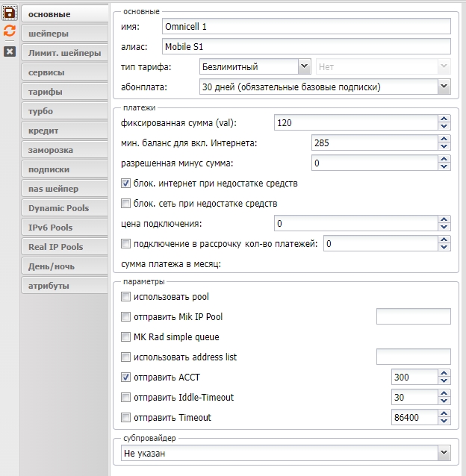Toggle the использовать pool checkbox
Viewport: 466px width, 476px height.
click(125, 297)
